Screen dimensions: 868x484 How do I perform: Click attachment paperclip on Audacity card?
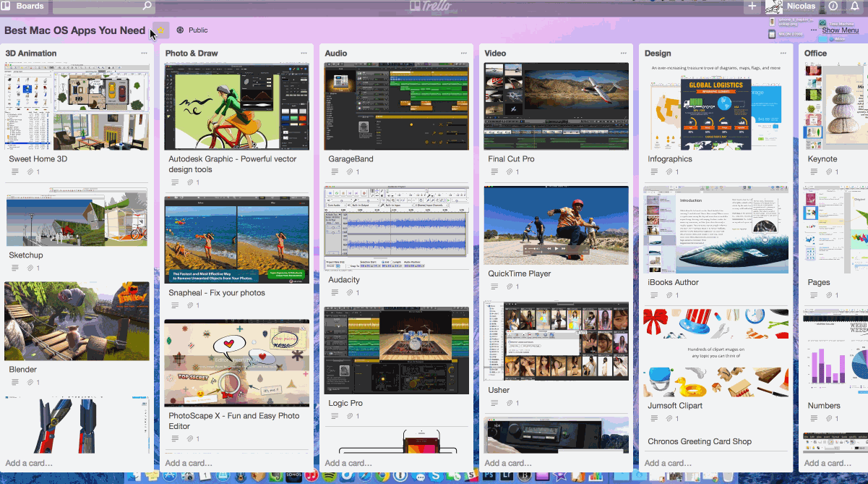click(350, 293)
